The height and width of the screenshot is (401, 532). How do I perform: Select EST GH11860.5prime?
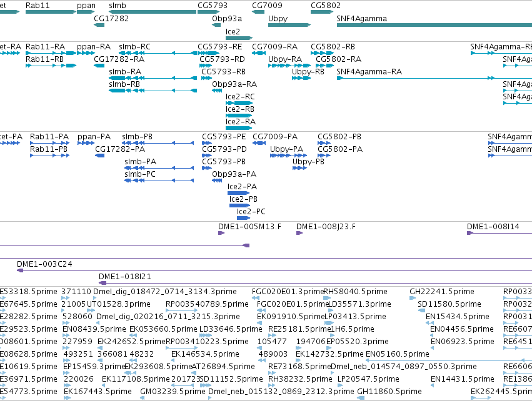(389, 392)
